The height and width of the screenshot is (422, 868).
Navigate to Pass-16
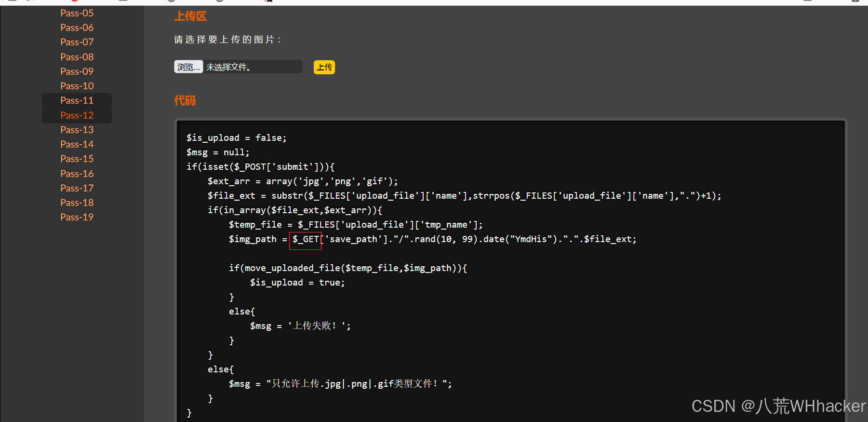(77, 174)
